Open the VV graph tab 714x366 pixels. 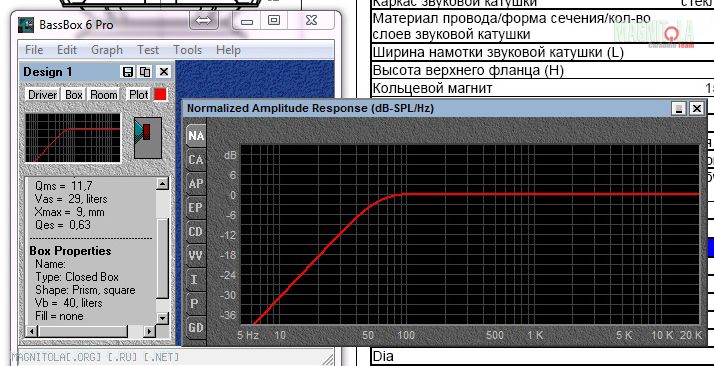click(x=196, y=256)
